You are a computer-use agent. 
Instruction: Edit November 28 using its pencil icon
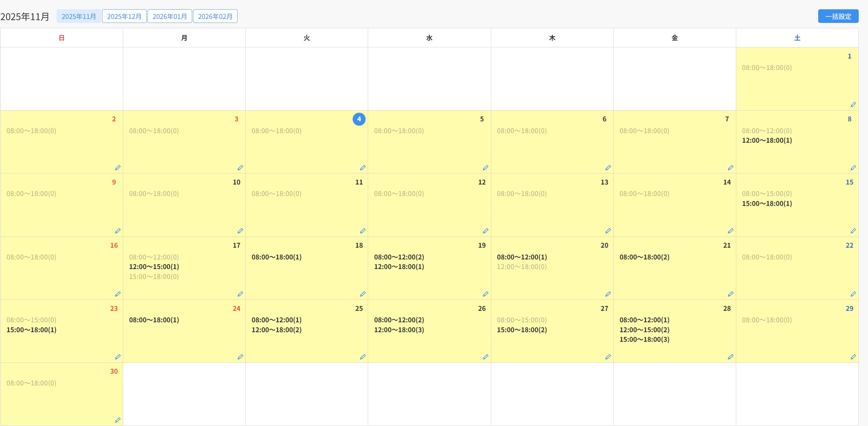point(730,357)
